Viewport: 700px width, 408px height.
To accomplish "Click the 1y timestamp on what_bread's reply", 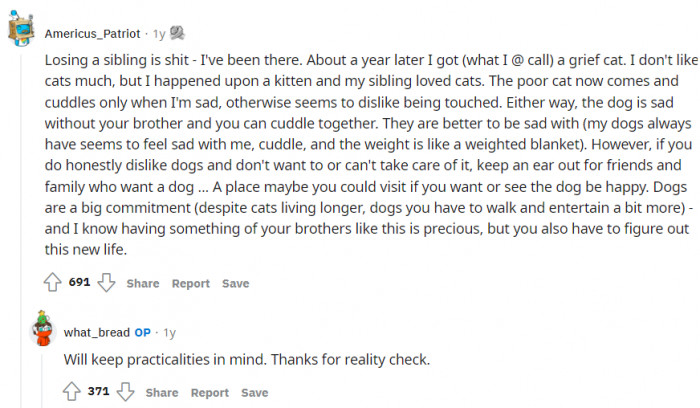I will coord(169,332).
